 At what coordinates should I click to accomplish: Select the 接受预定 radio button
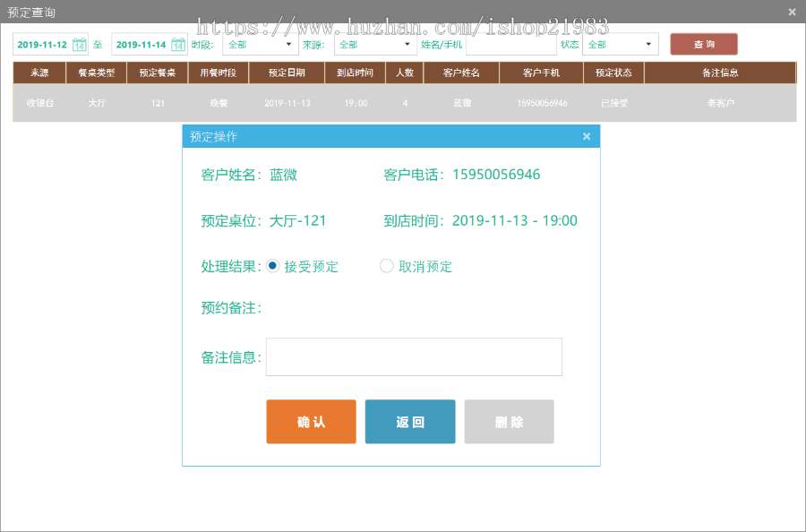(x=273, y=266)
